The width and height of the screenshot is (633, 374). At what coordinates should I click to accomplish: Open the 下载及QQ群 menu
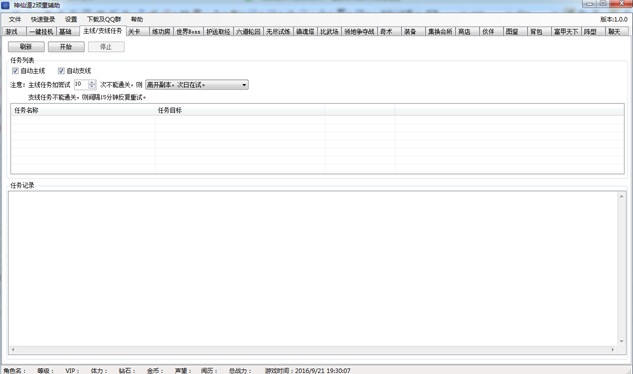104,19
